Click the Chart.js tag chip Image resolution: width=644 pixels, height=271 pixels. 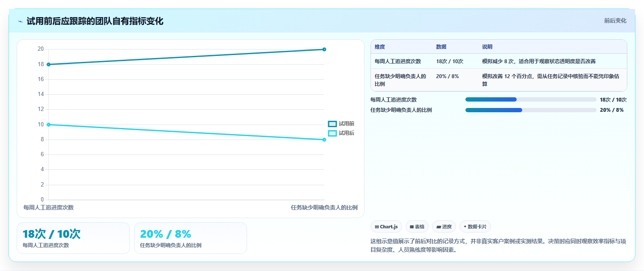click(x=386, y=227)
